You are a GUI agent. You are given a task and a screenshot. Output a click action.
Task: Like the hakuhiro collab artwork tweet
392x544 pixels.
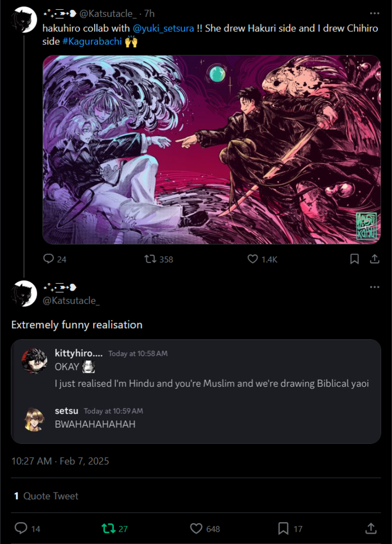252,259
